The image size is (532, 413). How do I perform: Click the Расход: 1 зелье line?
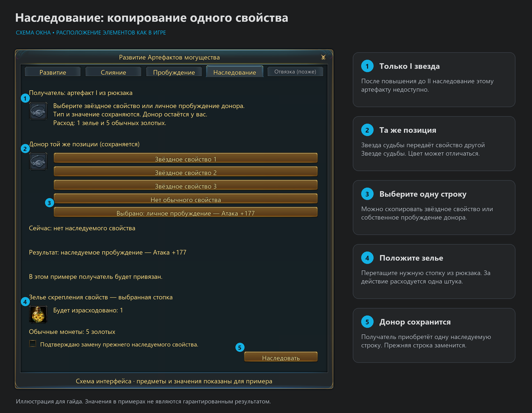pos(110,123)
